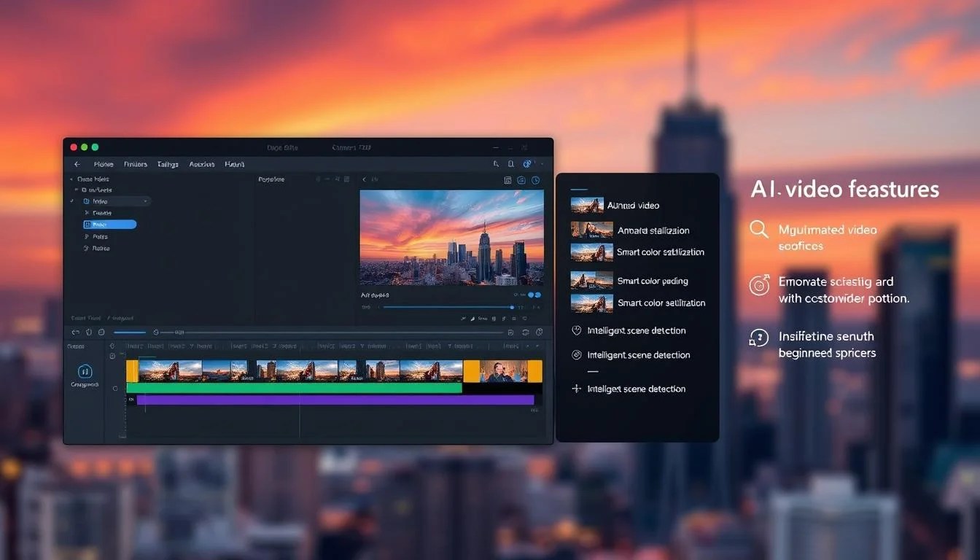Open the Titles menu
Screen dimensions: 980x560
(167, 164)
